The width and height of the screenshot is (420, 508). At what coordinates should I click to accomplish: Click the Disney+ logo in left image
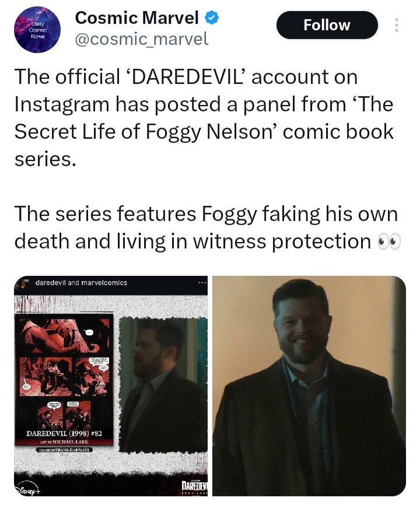[29, 489]
